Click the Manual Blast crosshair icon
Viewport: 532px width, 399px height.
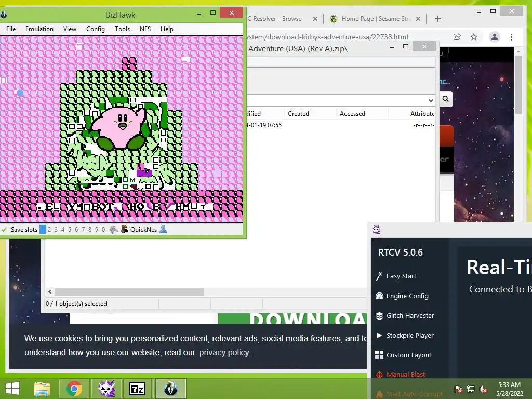click(379, 375)
